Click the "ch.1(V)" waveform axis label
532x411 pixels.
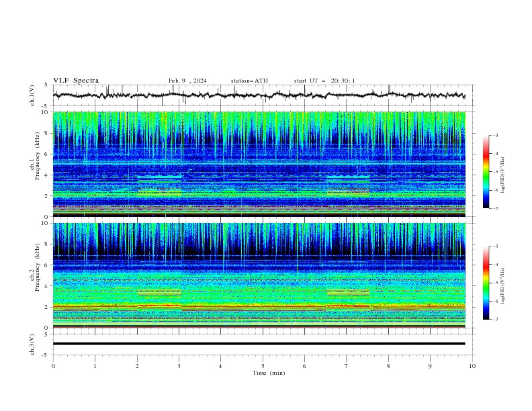coord(32,95)
